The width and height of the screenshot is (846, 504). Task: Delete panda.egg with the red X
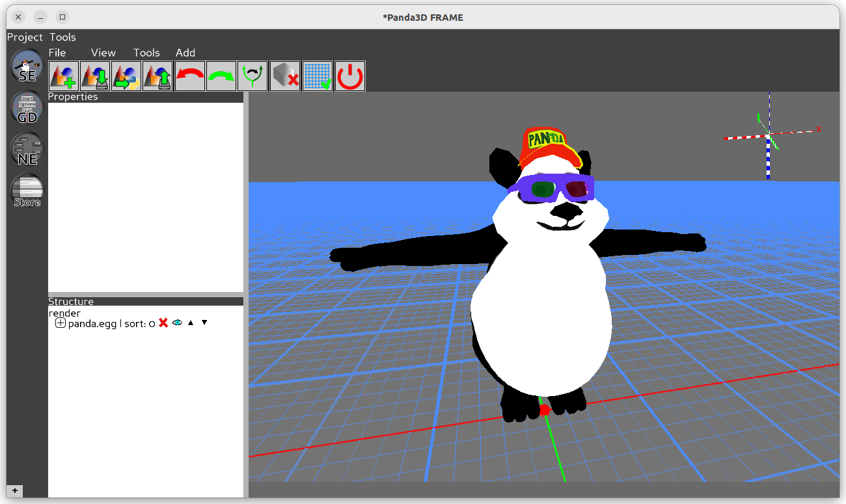point(163,323)
